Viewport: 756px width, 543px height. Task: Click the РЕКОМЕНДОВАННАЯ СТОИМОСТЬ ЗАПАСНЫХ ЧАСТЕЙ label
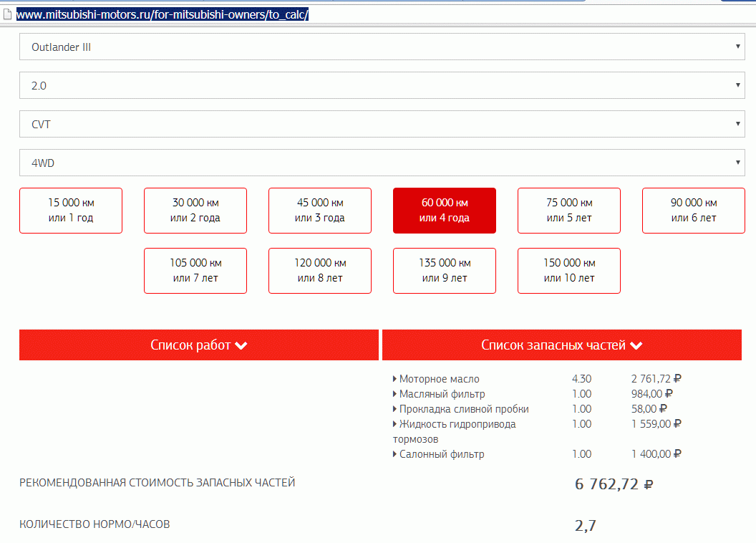tap(157, 483)
